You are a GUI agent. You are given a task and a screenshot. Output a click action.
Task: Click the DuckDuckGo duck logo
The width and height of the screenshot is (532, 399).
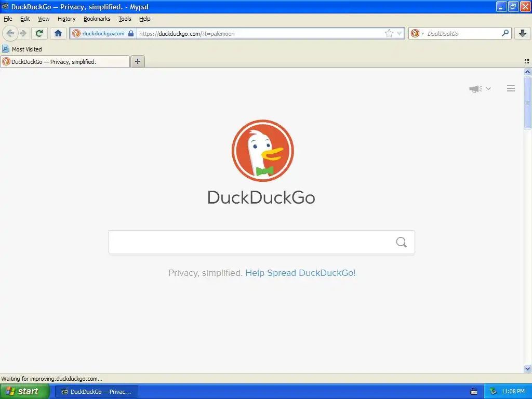(262, 150)
